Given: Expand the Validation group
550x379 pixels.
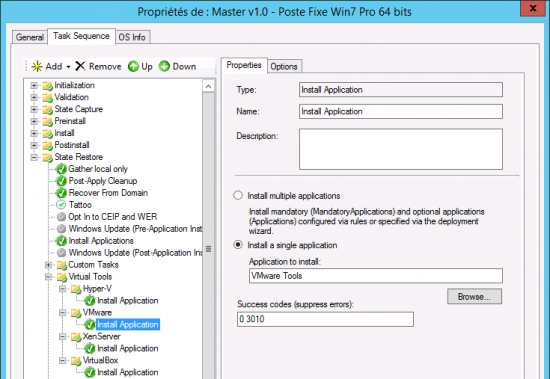Looking at the screenshot, I should pos(34,98).
